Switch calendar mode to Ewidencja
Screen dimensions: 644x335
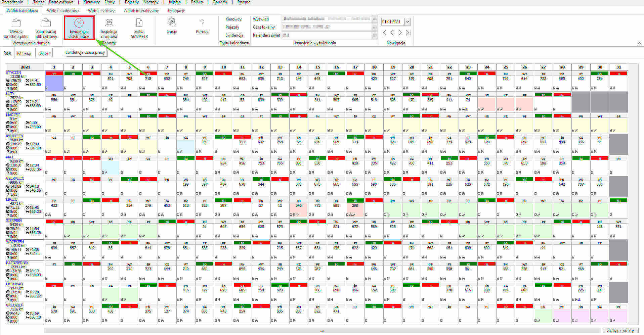[234, 35]
